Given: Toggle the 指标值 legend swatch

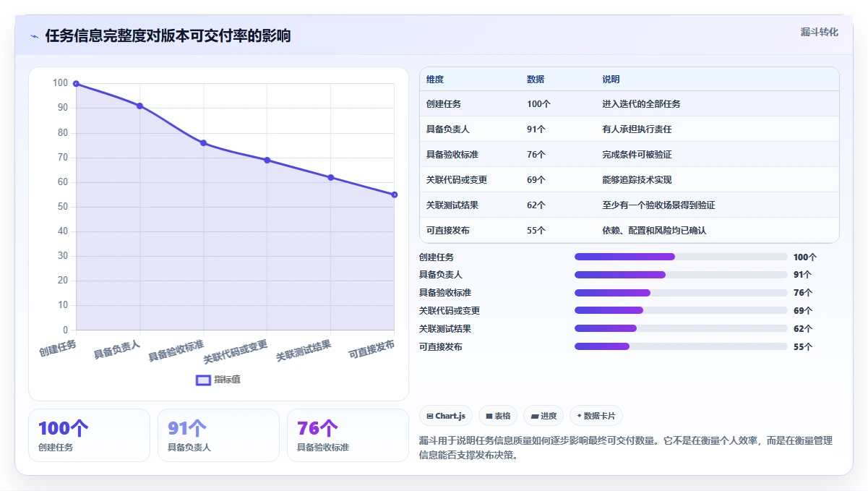Looking at the screenshot, I should coord(204,380).
